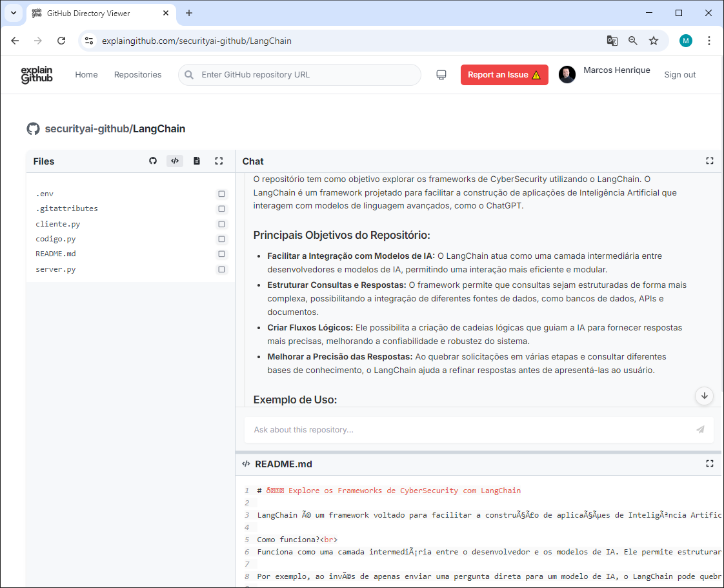
Task: Click code icon beside README.md title
Action: pyautogui.click(x=246, y=463)
